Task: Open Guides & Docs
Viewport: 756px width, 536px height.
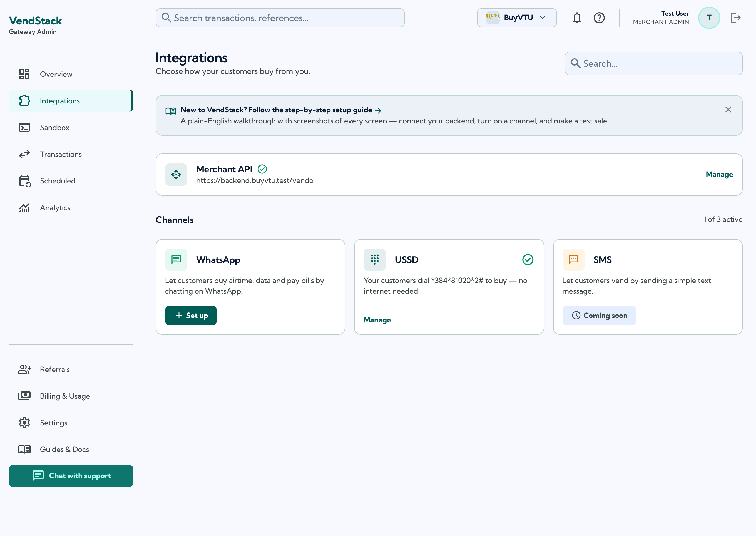Action: click(x=71, y=450)
